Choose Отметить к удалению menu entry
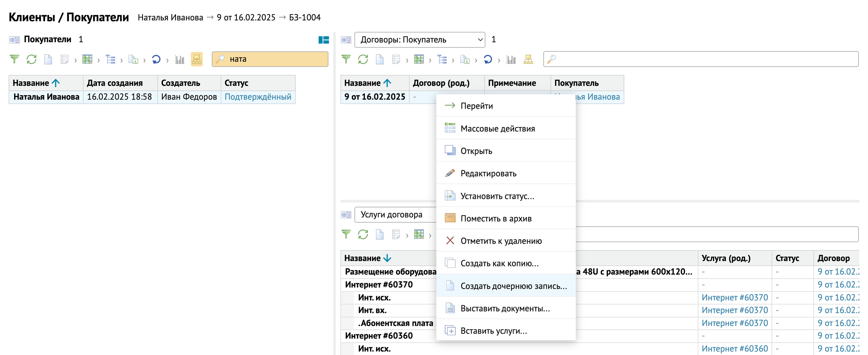868x355 pixels. [x=506, y=241]
